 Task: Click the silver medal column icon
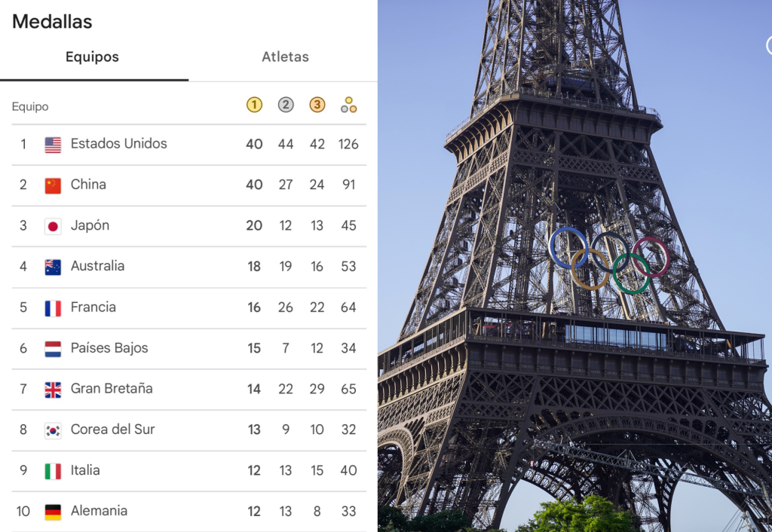coord(286,105)
